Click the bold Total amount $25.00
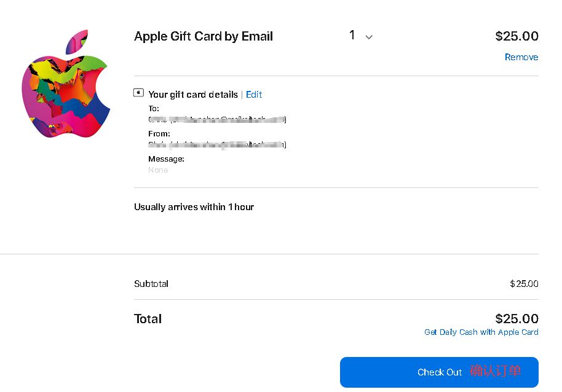Viewport: 562px width, 392px height. 516,319
